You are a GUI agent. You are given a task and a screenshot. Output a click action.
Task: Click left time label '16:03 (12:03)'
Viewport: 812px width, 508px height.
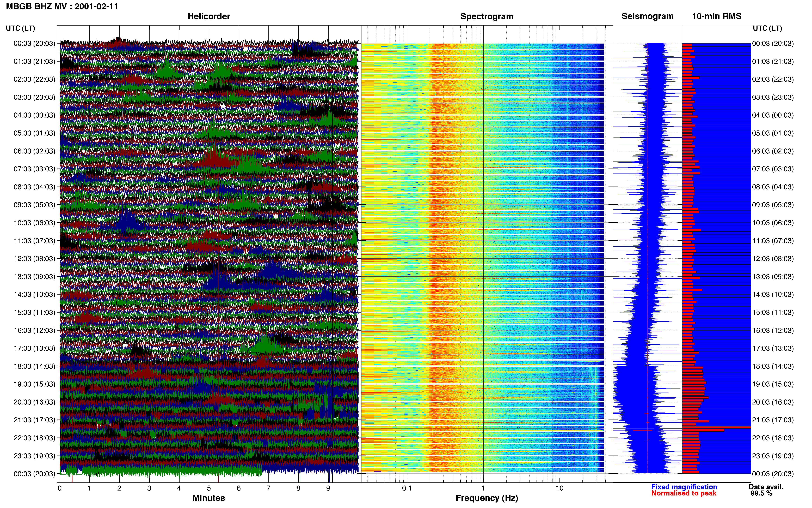(x=34, y=330)
